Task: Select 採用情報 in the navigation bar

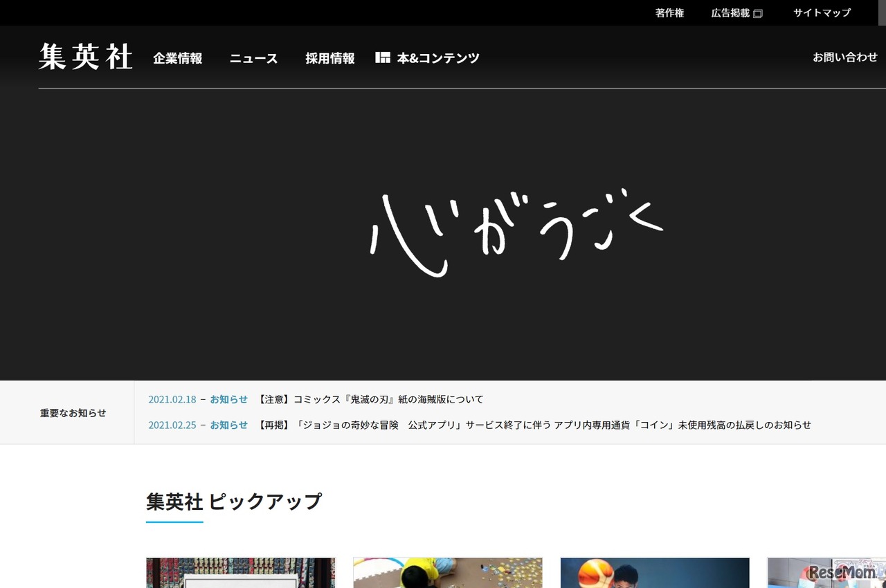Action: tap(329, 59)
